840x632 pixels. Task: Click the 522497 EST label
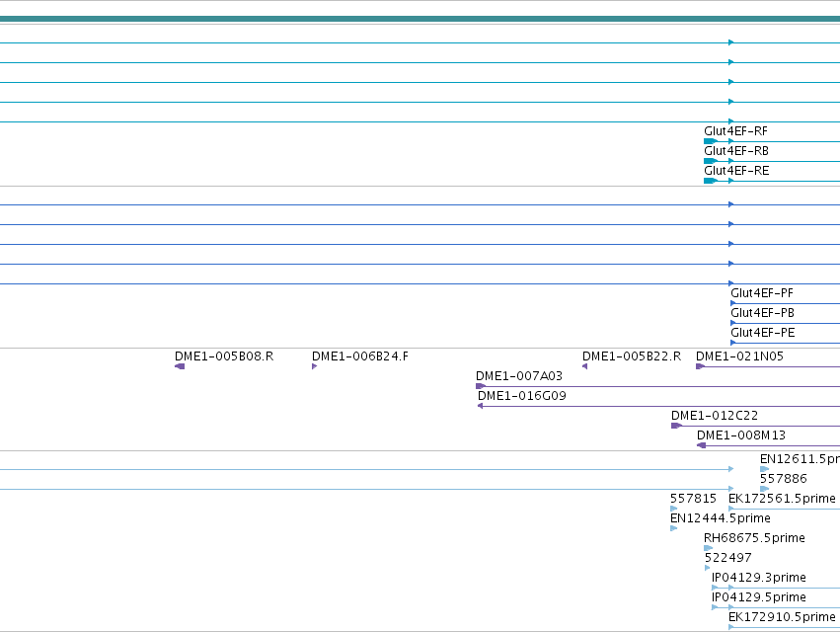pyautogui.click(x=727, y=559)
